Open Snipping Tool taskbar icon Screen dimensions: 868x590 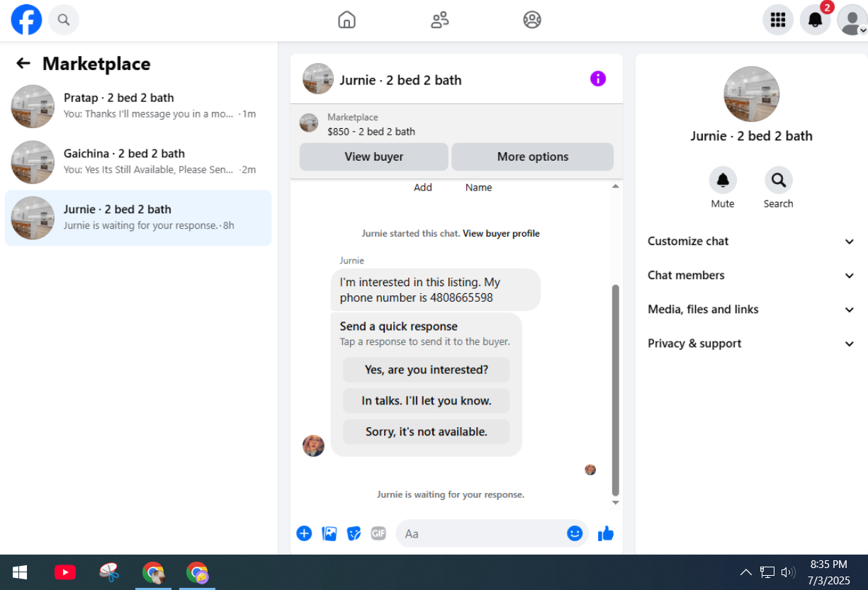[x=109, y=572]
